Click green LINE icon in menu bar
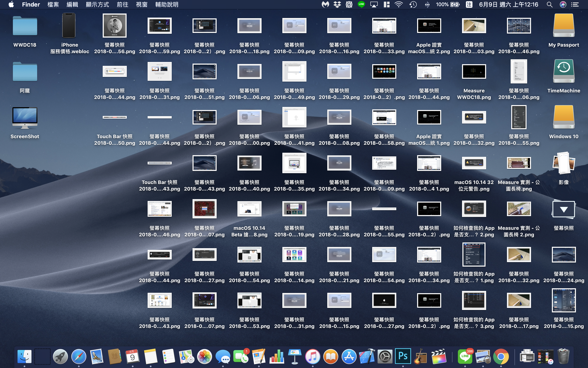The width and height of the screenshot is (588, 368). (361, 4)
